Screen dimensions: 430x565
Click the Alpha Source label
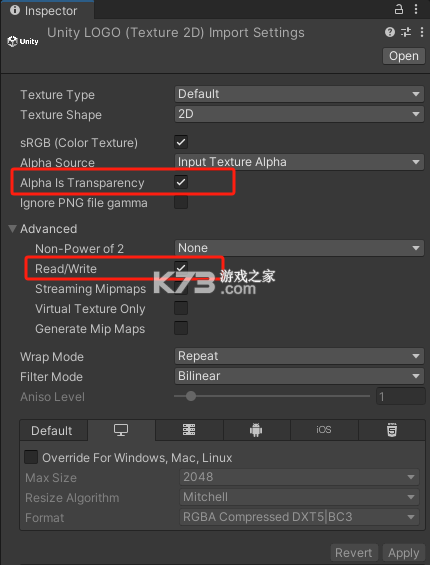tap(57, 163)
